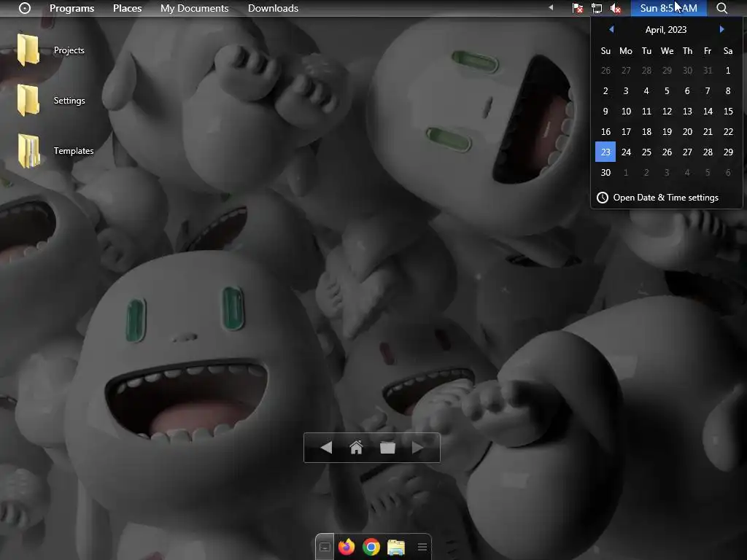Screen dimensions: 747x560
Task: Click the muted volume icon in the tray
Action: click(x=616, y=8)
